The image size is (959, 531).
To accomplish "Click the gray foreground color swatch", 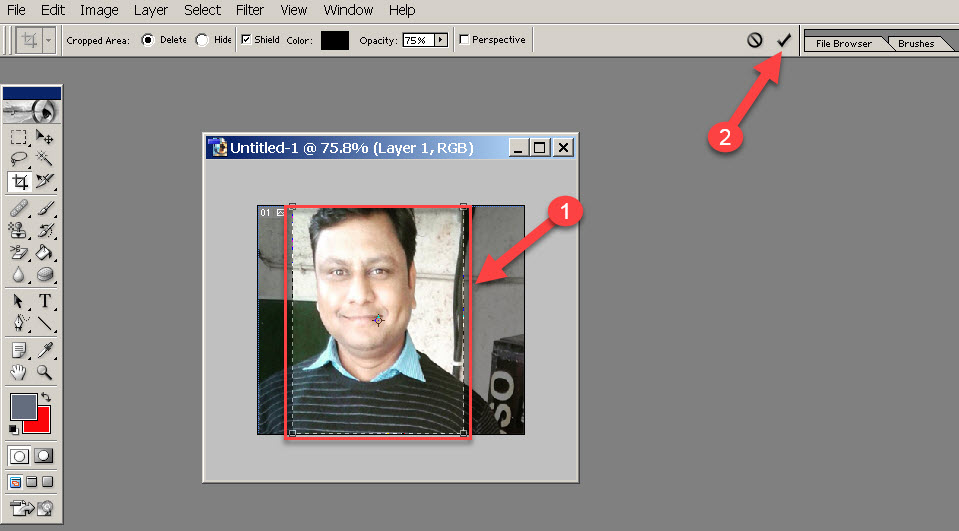I will 23,407.
